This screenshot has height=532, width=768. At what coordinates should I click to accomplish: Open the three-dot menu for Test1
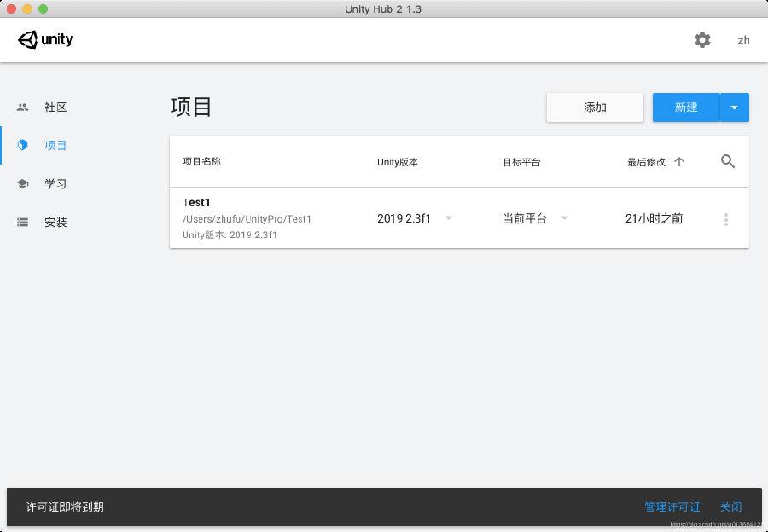tap(726, 219)
